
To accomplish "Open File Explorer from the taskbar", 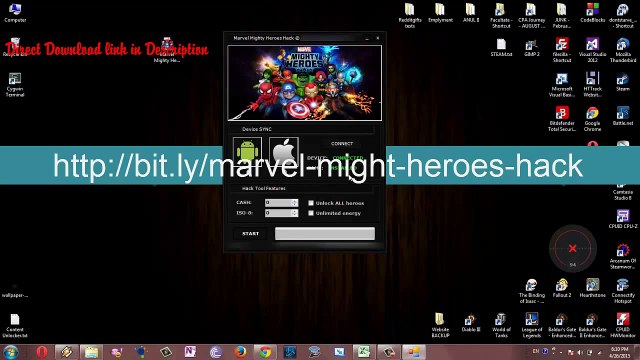I will (91, 352).
